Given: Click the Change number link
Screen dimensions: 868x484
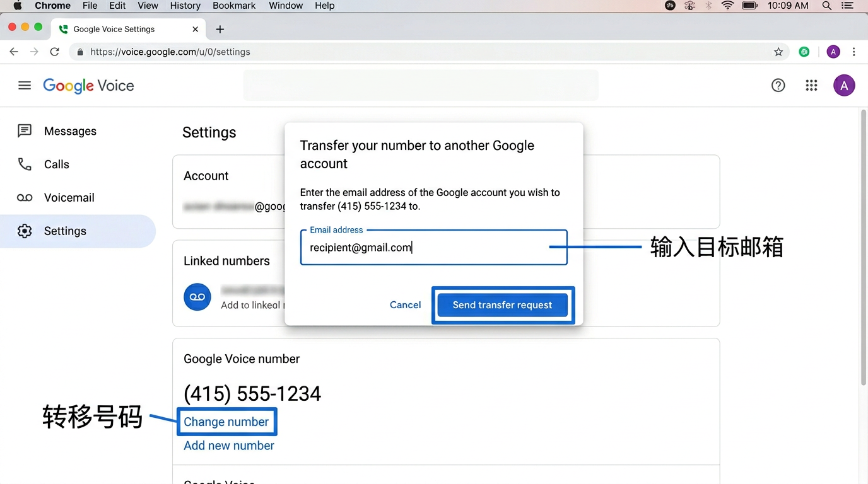Looking at the screenshot, I should point(226,422).
